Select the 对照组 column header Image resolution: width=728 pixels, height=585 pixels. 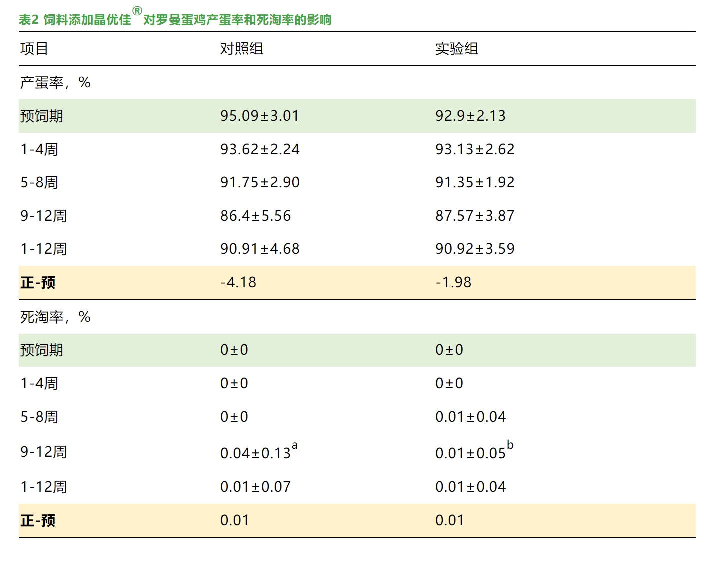pyautogui.click(x=241, y=49)
